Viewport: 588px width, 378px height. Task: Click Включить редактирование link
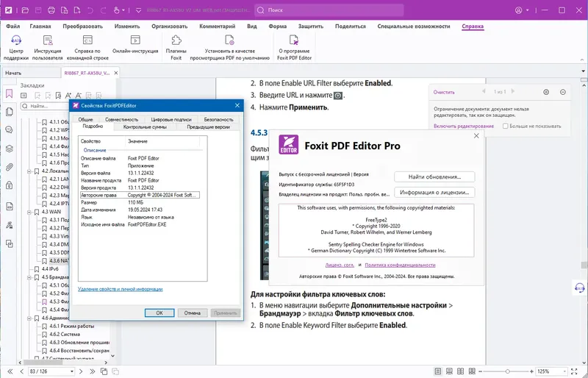(x=464, y=126)
